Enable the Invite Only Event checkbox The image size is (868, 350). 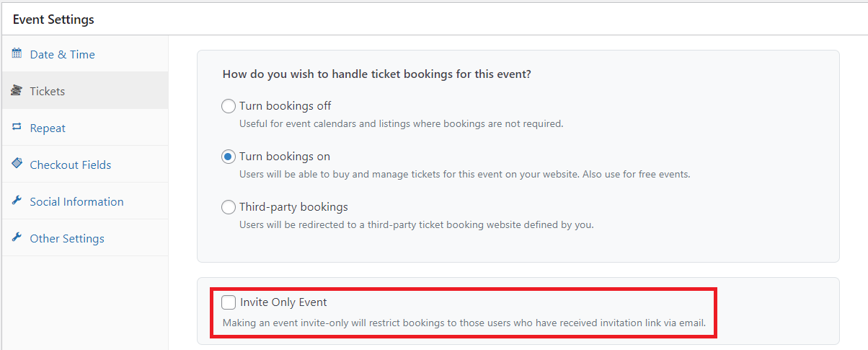pos(229,302)
